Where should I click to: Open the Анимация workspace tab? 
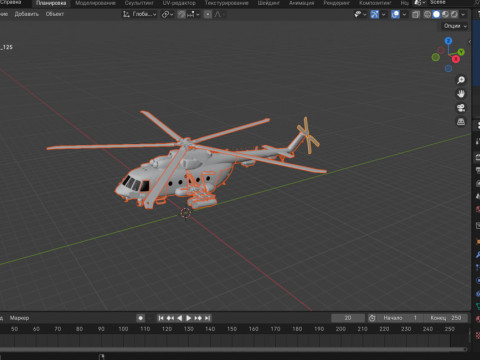click(x=301, y=3)
